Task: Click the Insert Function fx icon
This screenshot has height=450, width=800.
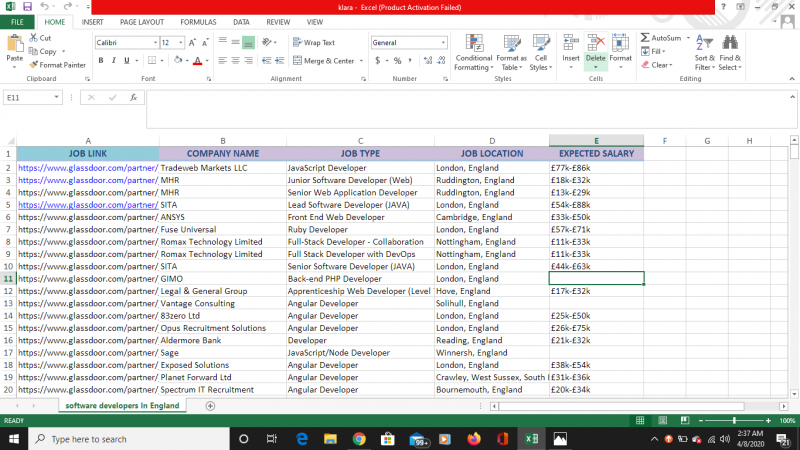Action: (134, 97)
